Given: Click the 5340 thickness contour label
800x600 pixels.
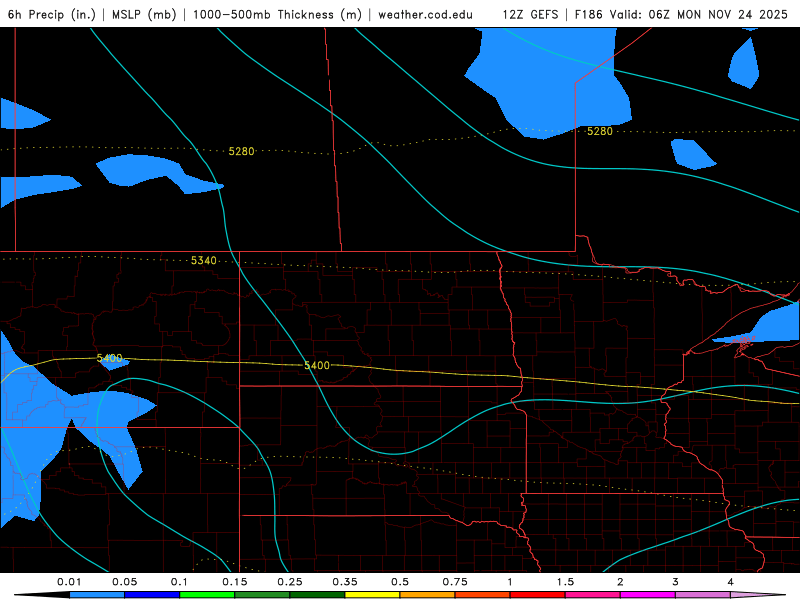Looking at the screenshot, I should click(x=204, y=261).
